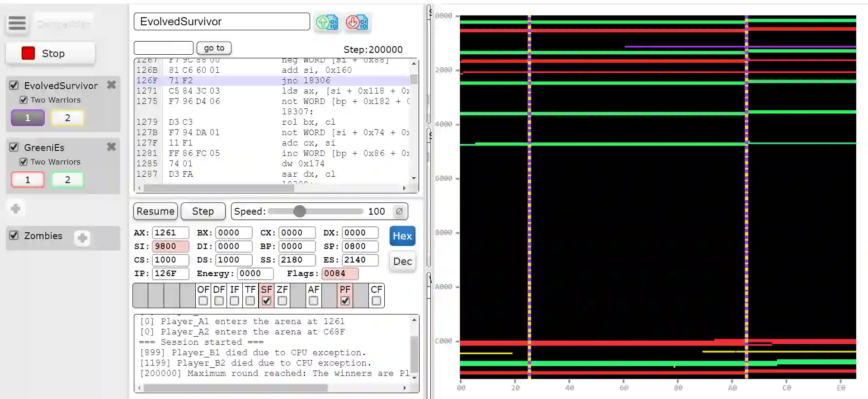Remove the EvolvedSurvivor player
868x399 pixels.
click(x=111, y=85)
